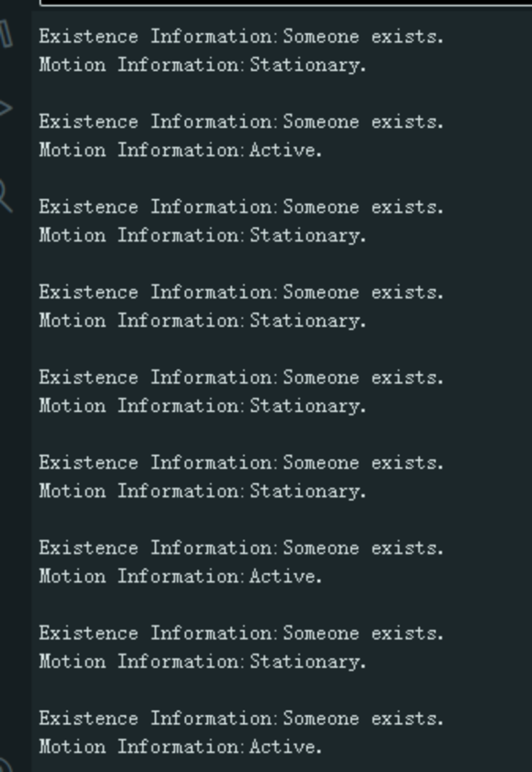This screenshot has height=772, width=532.
Task: Open the Search sidebar icon
Action: (x=5, y=195)
